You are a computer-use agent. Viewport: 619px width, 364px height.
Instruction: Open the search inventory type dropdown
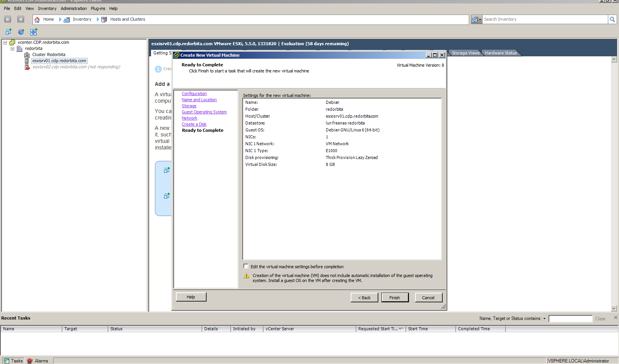(x=476, y=20)
